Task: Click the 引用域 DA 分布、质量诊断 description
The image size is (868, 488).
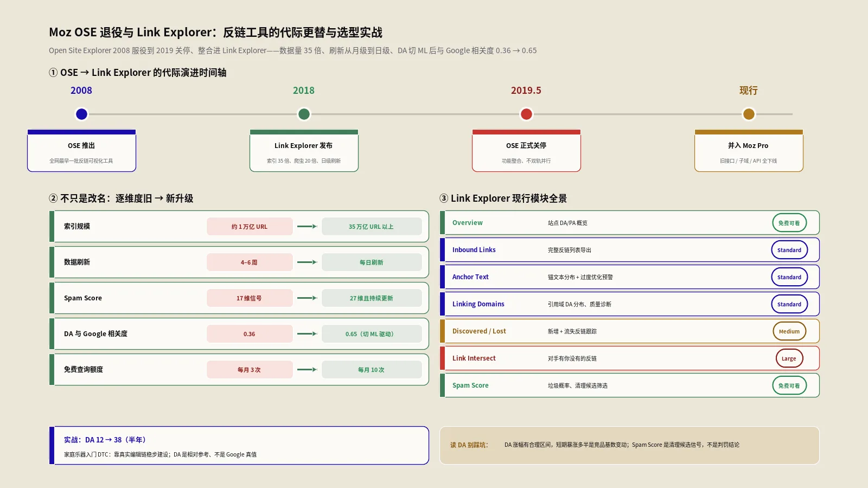Action: (579, 304)
